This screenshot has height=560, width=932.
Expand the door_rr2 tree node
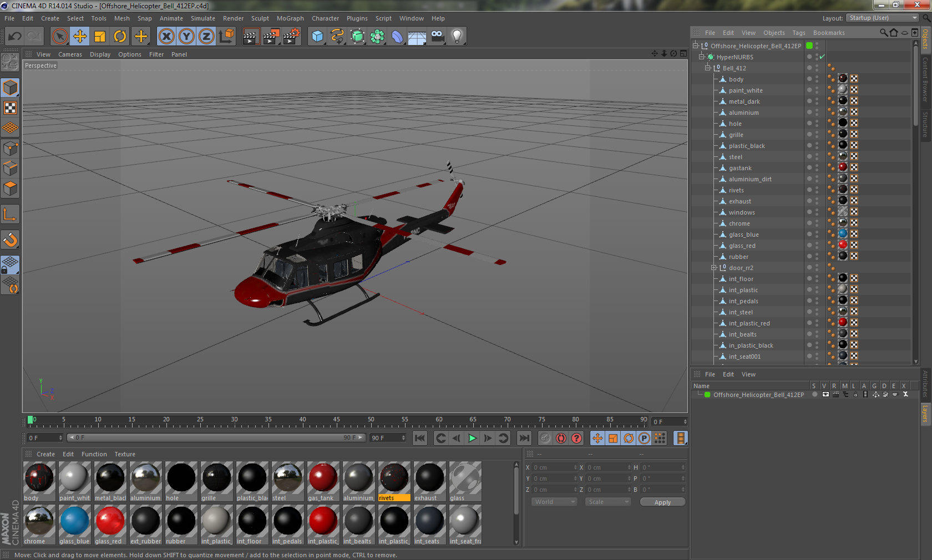[714, 268]
